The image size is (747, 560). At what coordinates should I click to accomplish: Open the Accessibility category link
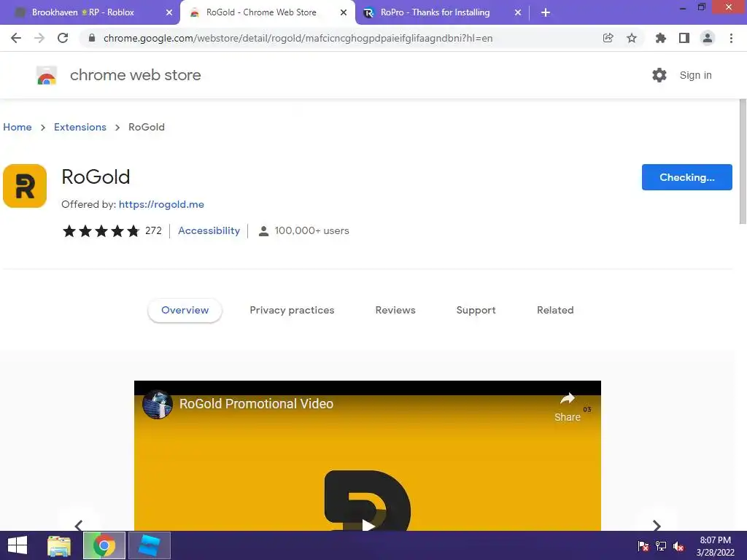click(x=209, y=230)
